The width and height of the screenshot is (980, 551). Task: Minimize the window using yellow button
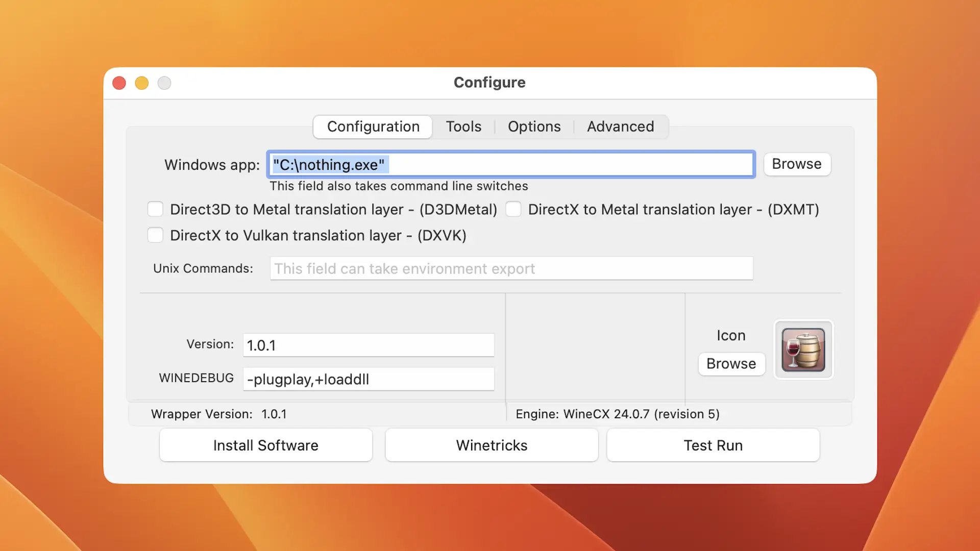point(142,83)
